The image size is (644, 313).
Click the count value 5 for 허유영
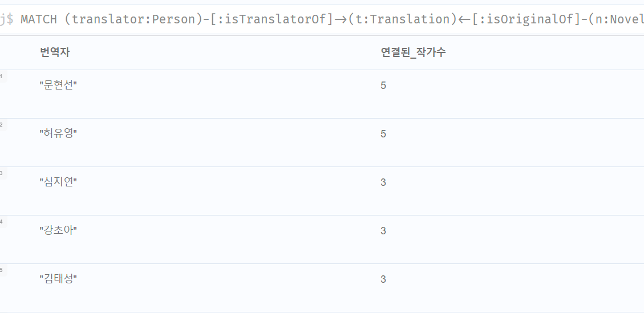click(x=383, y=134)
